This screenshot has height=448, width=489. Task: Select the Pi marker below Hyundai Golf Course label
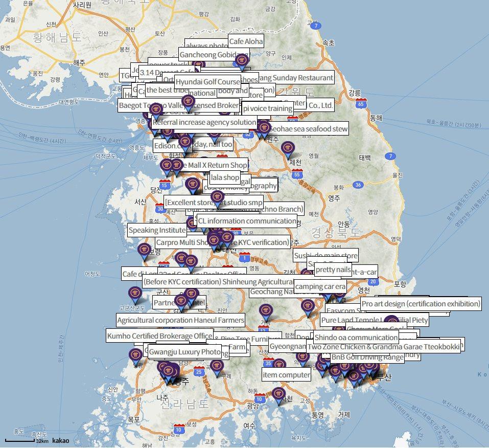[x=188, y=102]
